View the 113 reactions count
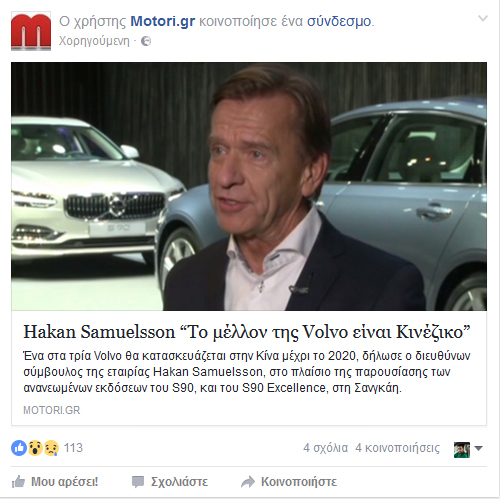 (73, 448)
